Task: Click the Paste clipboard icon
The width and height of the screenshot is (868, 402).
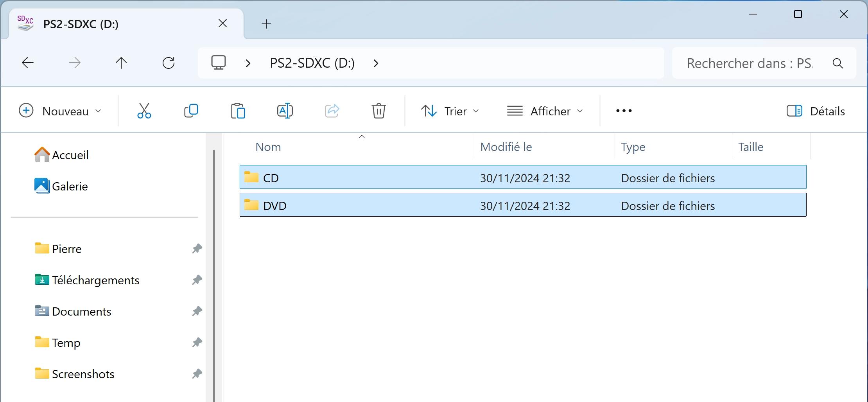Action: 238,111
